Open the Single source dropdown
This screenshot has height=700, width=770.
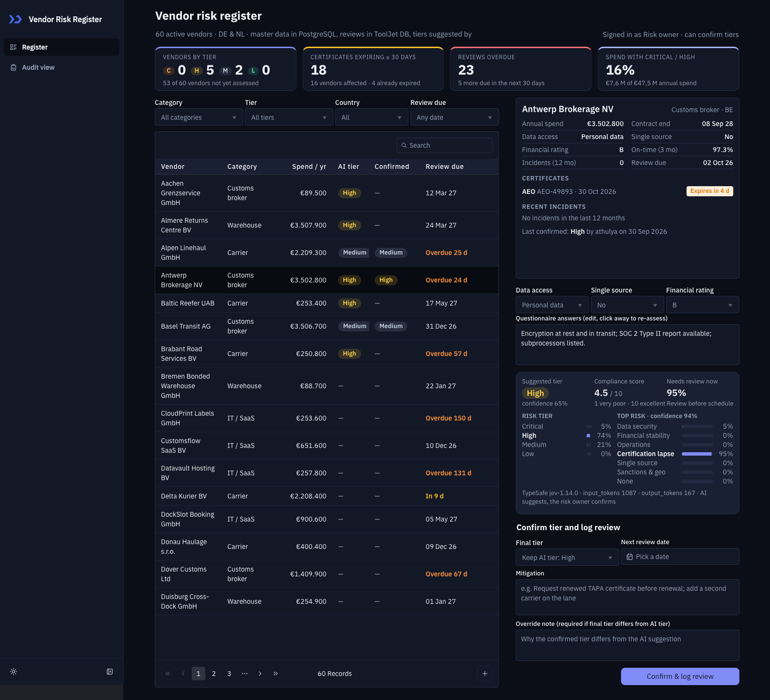coord(628,305)
